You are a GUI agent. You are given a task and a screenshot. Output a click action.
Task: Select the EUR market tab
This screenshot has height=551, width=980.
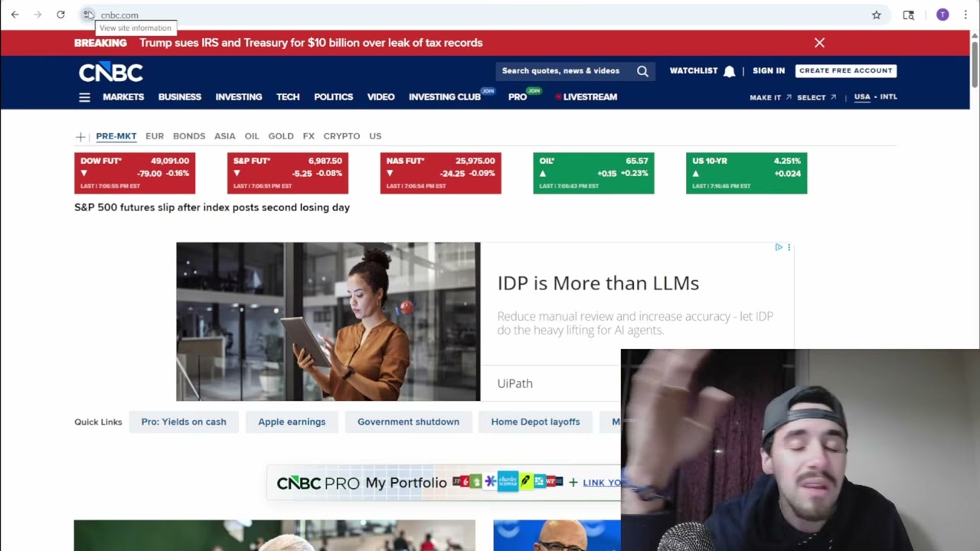coord(155,136)
